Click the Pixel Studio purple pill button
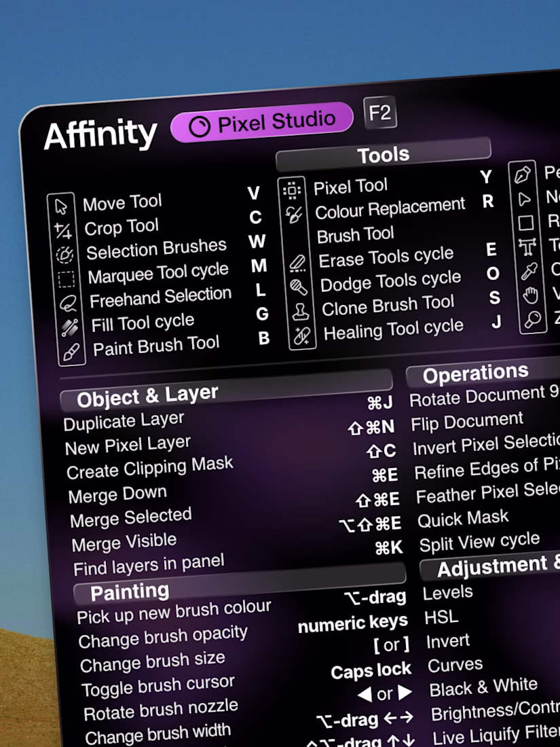 262,123
